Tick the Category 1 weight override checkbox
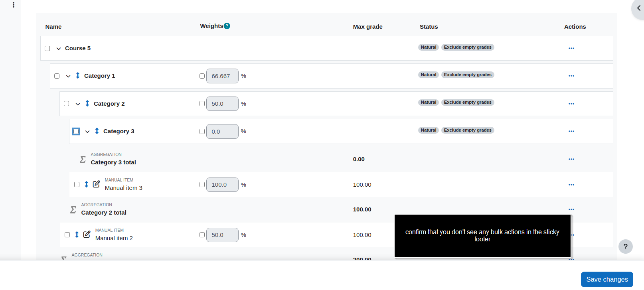The image size is (644, 290). coord(202,76)
